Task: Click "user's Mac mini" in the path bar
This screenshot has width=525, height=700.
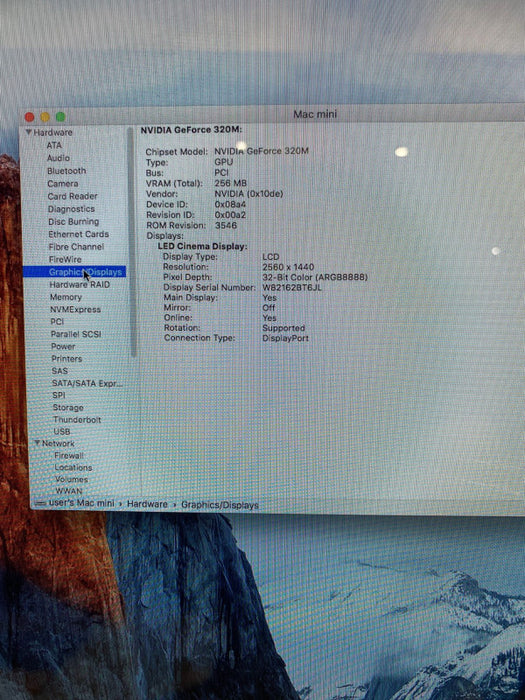Action: point(81,503)
